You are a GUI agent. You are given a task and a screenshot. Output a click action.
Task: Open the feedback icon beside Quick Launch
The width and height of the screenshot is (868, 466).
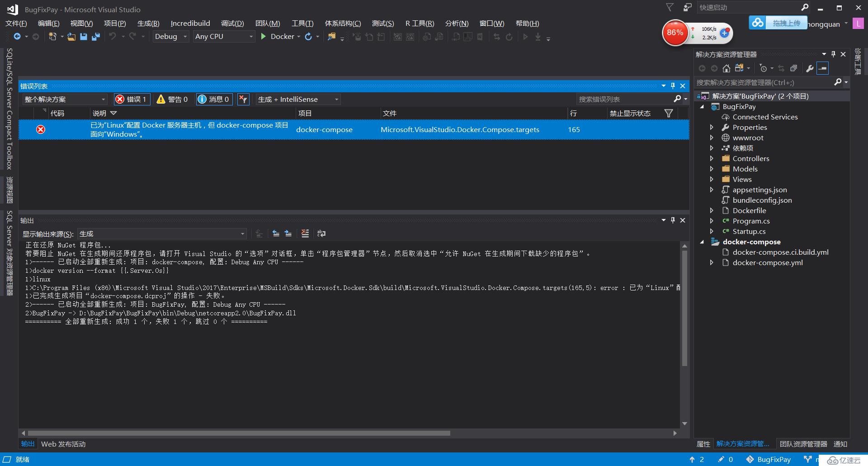pos(687,7)
